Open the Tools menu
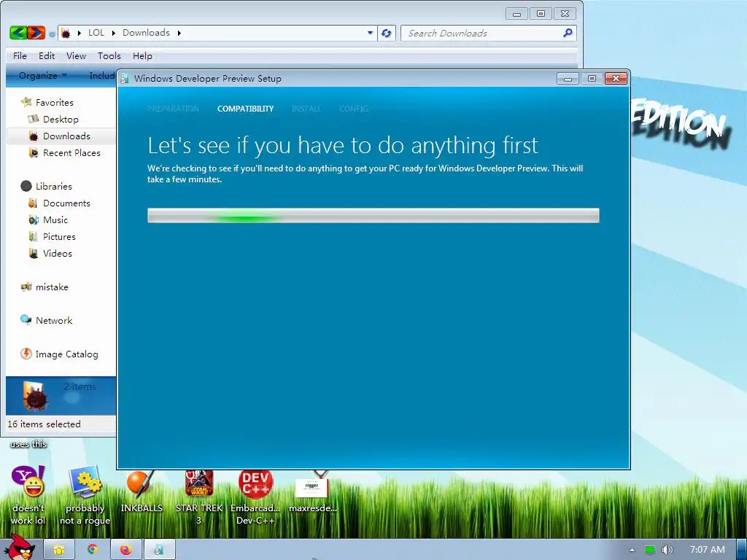 [109, 55]
